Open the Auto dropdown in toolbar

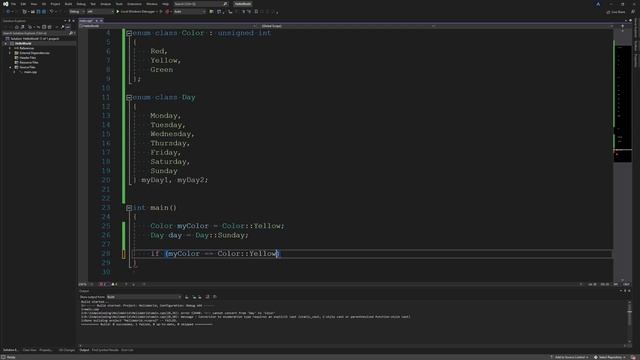point(189,12)
